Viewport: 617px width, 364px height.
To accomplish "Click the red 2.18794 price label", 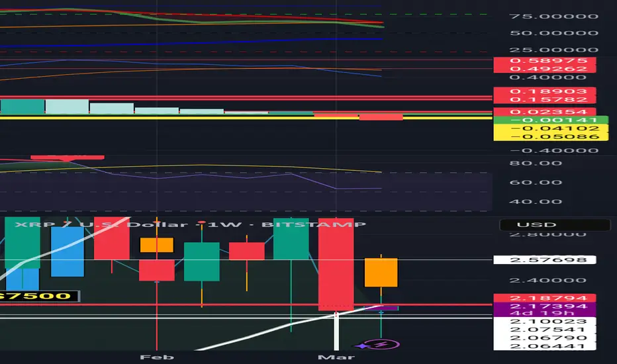I will point(545,298).
